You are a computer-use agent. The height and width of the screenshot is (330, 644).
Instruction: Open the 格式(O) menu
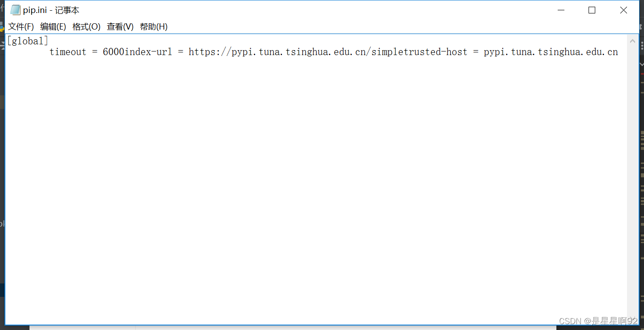tap(86, 27)
